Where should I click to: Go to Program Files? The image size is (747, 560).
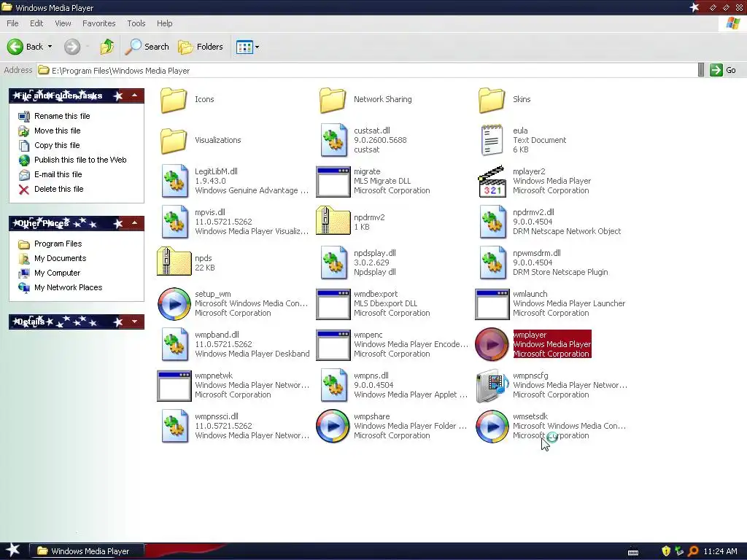click(58, 244)
